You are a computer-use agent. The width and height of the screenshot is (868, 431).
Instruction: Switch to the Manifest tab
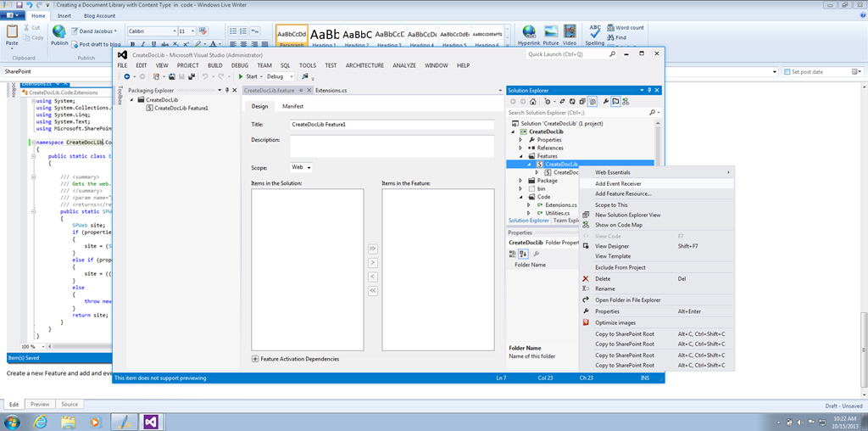[x=292, y=106]
